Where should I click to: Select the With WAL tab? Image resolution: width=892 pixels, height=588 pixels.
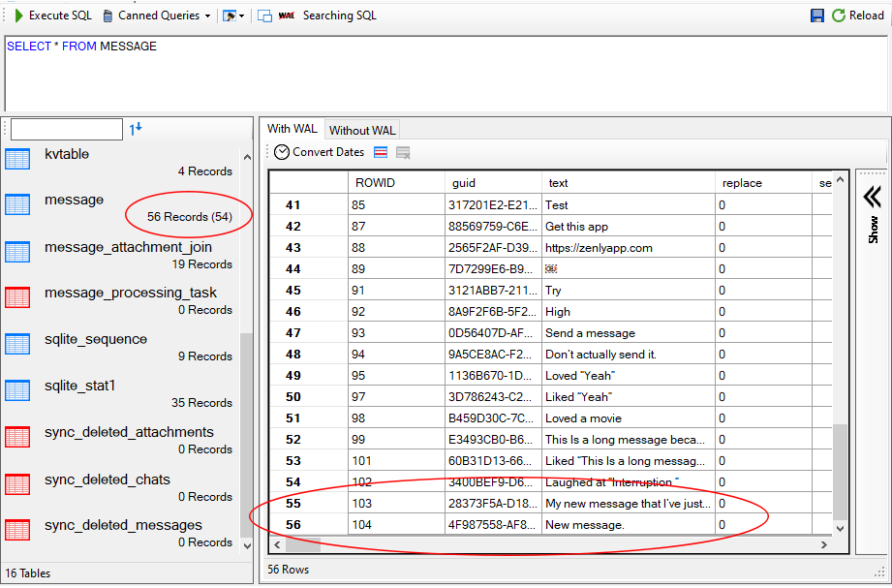pyautogui.click(x=292, y=129)
